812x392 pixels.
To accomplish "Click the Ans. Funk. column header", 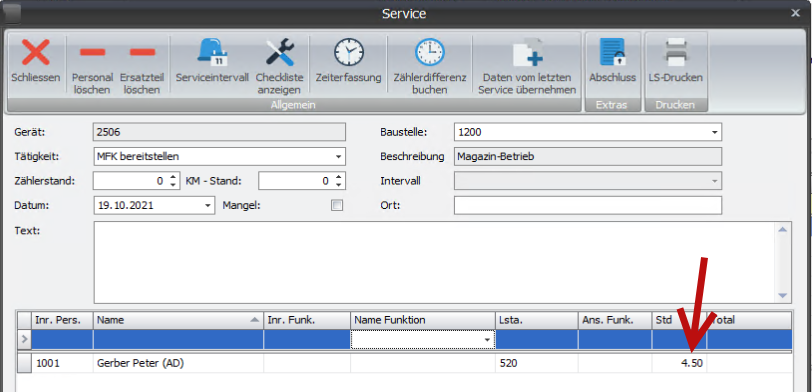I will [x=615, y=320].
